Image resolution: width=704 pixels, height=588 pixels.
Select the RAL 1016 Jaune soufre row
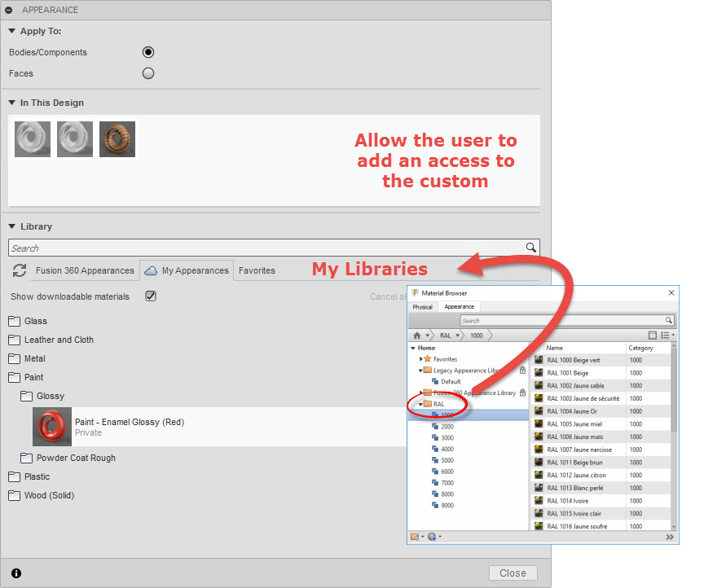pyautogui.click(x=601, y=525)
